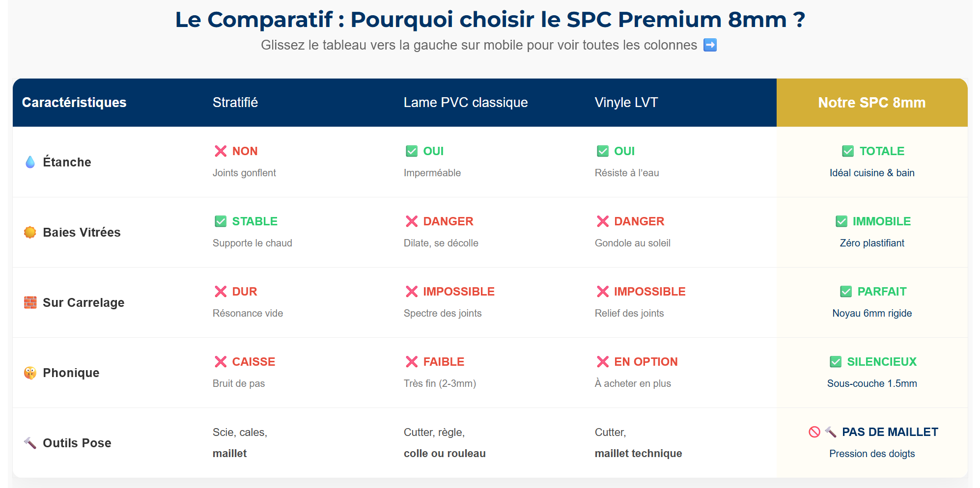Viewport: 980px width, 488px height.
Task: Click the IMMOBILE label in SPC column
Action: pyautogui.click(x=882, y=221)
